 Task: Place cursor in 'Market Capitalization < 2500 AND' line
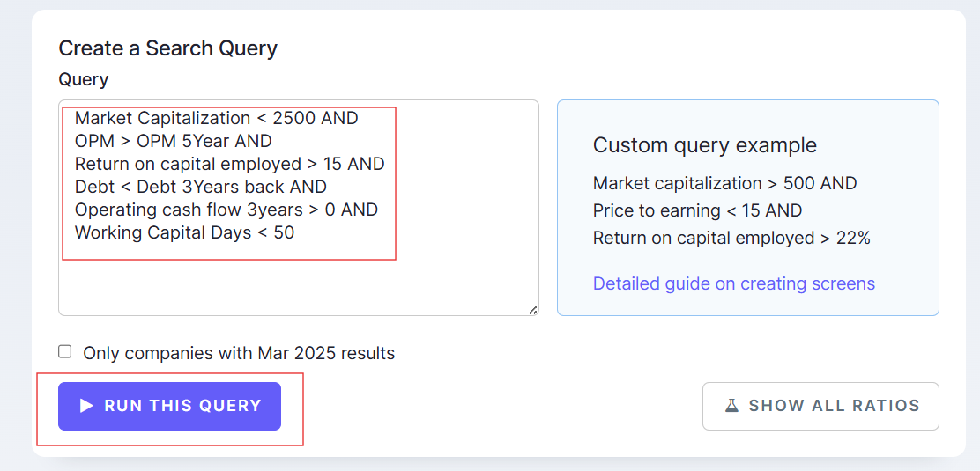click(x=216, y=118)
